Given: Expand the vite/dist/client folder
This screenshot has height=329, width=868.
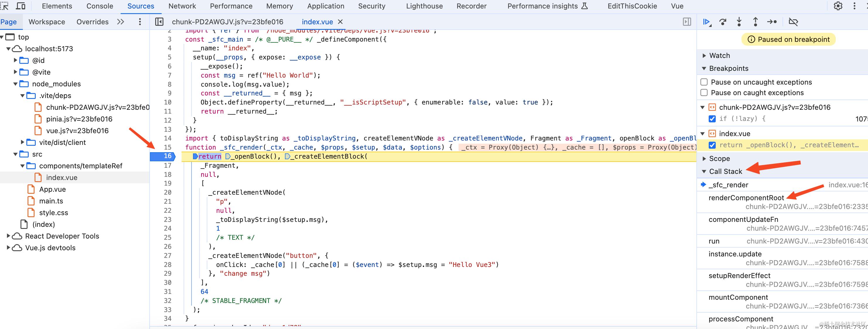Looking at the screenshot, I should tap(22, 143).
